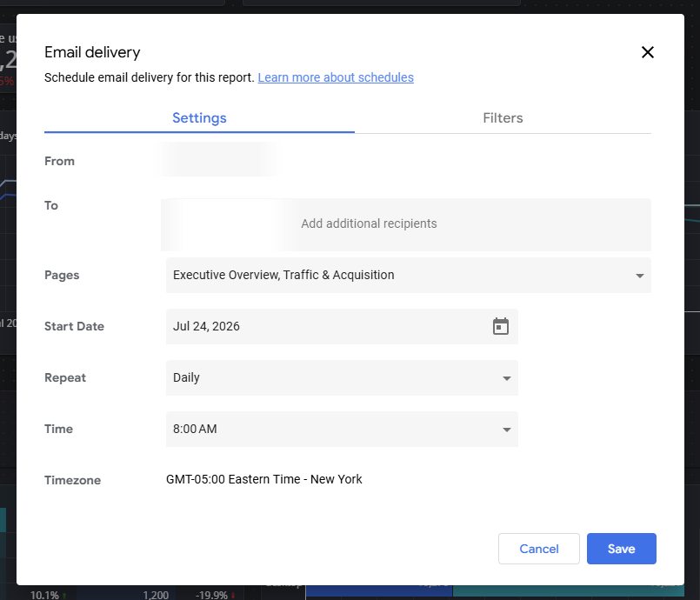This screenshot has width=700, height=600.
Task: Click -19.9% value in background report
Action: [211, 595]
